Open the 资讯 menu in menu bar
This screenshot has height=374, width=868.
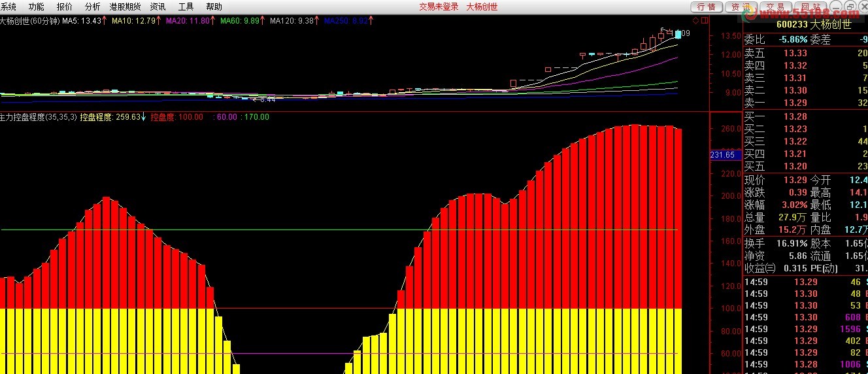click(158, 7)
